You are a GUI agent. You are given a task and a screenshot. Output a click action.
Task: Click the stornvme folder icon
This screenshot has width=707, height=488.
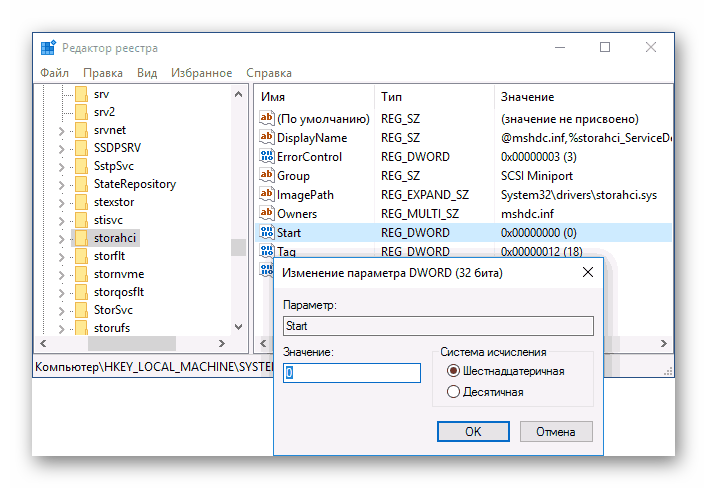coord(82,274)
